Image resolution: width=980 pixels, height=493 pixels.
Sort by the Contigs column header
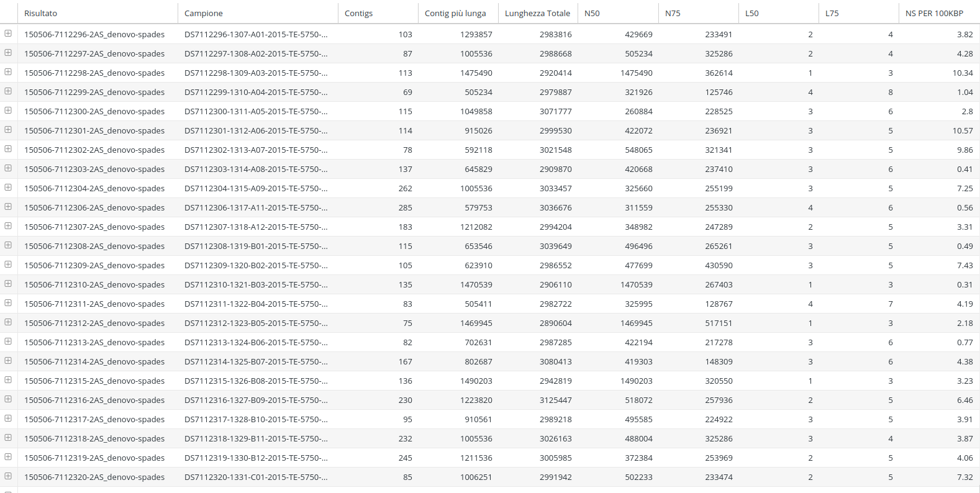coord(358,13)
